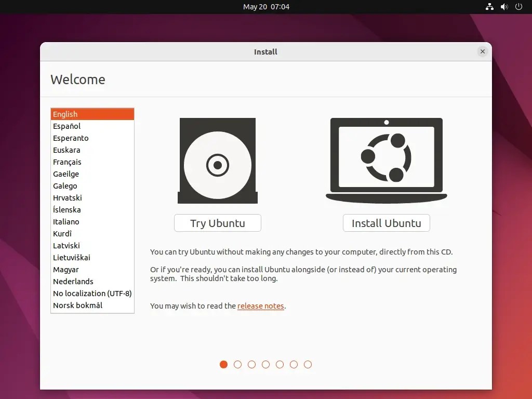Choose Norsk bokmål from the language list
The height and width of the screenshot is (399, 532).
click(92, 305)
